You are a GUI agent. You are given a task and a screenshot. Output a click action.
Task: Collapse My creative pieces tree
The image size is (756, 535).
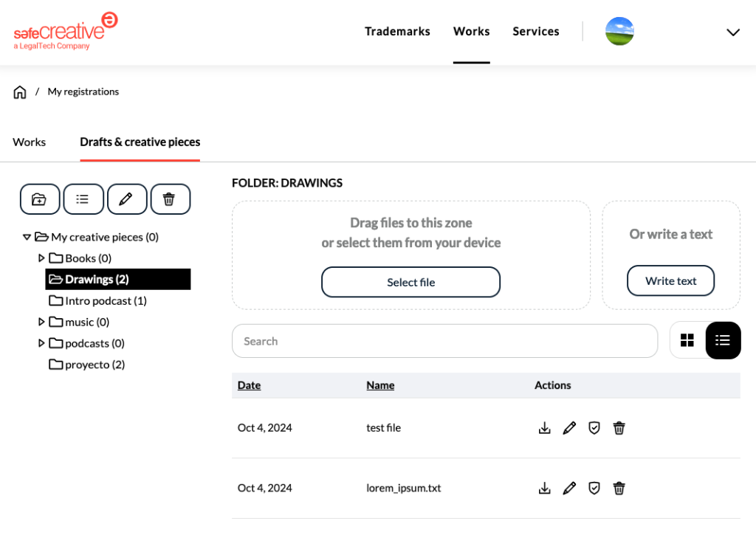(x=27, y=237)
